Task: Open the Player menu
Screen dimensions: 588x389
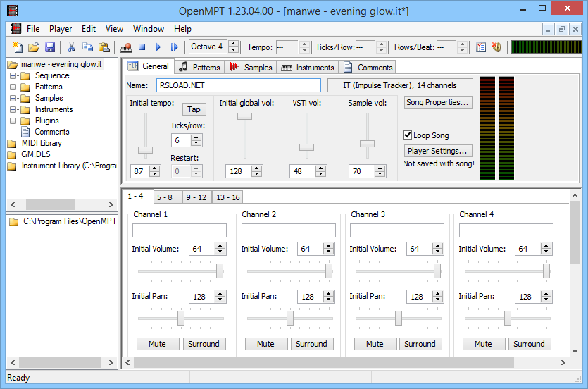Action: [x=61, y=29]
